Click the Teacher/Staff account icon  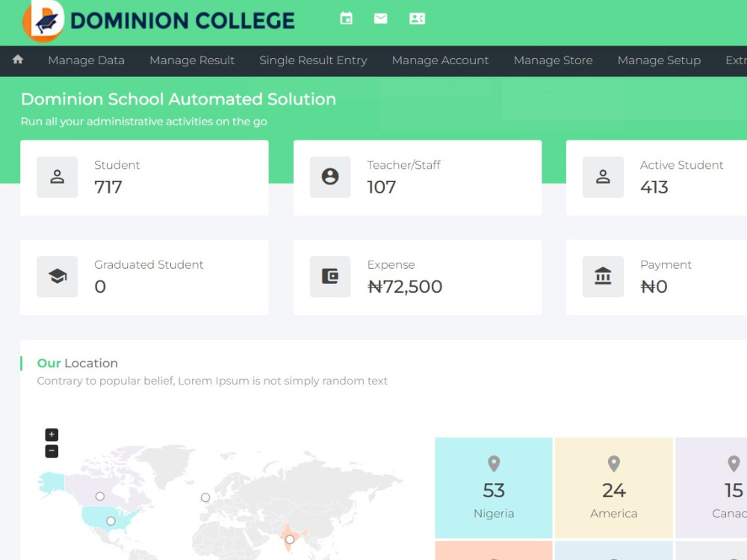point(330,177)
